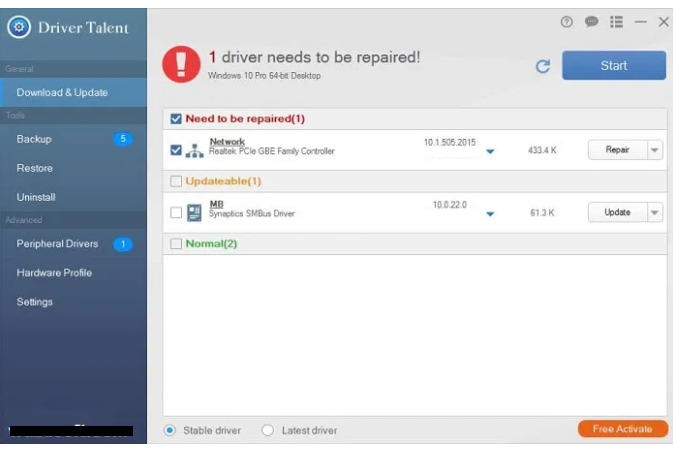The height and width of the screenshot is (449, 673).
Task: Open the Restore sidebar item
Action: (73, 168)
